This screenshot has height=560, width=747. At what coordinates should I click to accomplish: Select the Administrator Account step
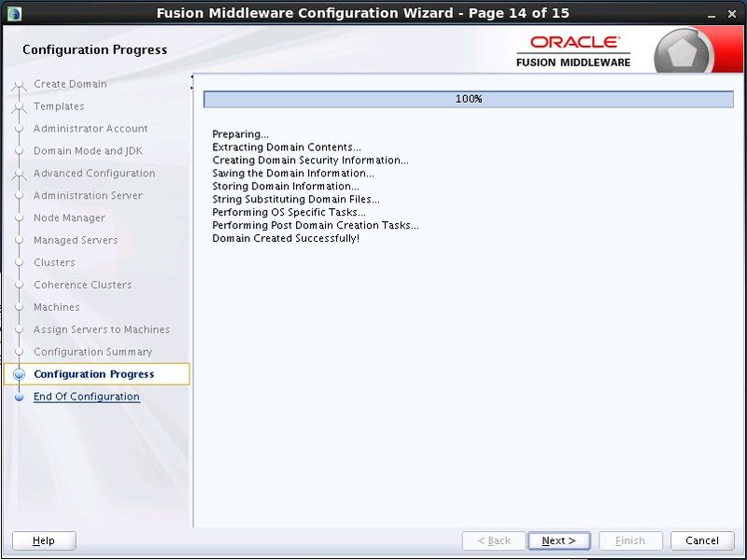(x=91, y=129)
